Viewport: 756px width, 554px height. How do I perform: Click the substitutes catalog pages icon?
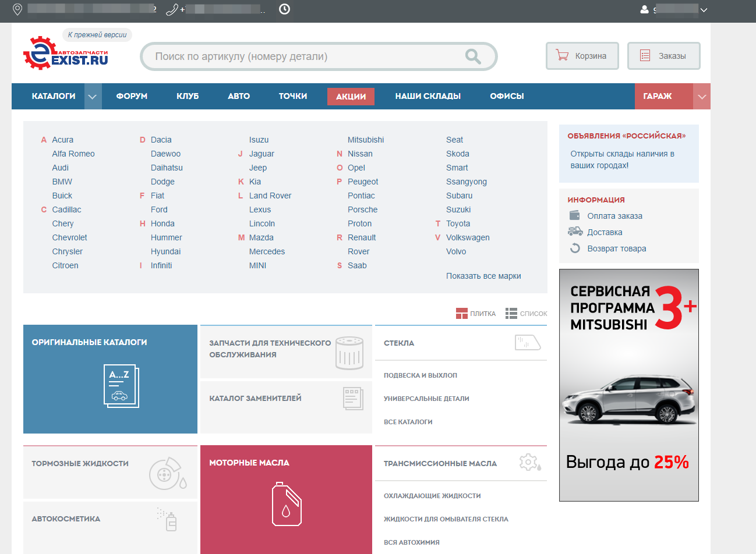(x=353, y=399)
